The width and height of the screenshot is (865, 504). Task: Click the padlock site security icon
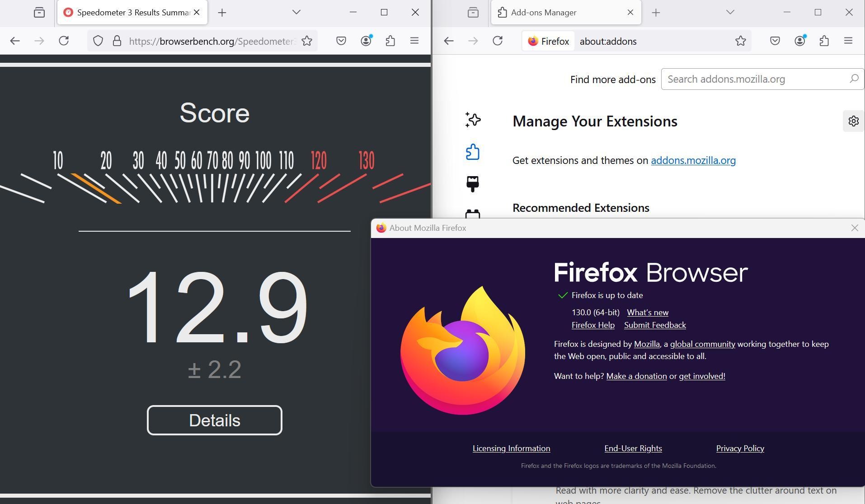(117, 41)
